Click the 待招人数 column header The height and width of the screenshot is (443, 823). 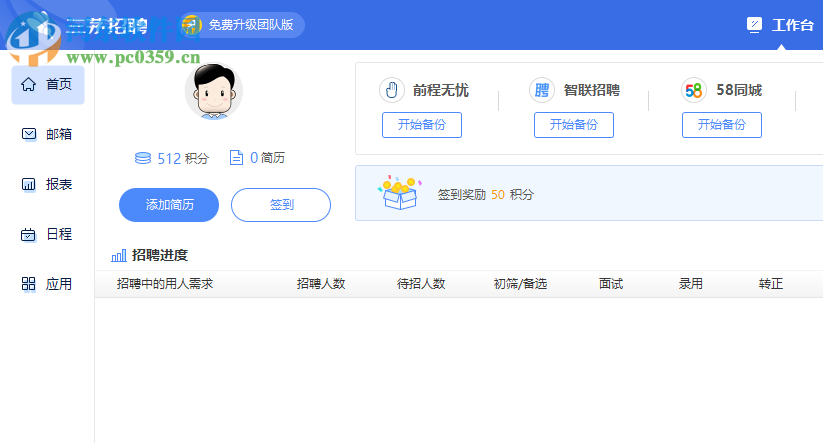421,284
